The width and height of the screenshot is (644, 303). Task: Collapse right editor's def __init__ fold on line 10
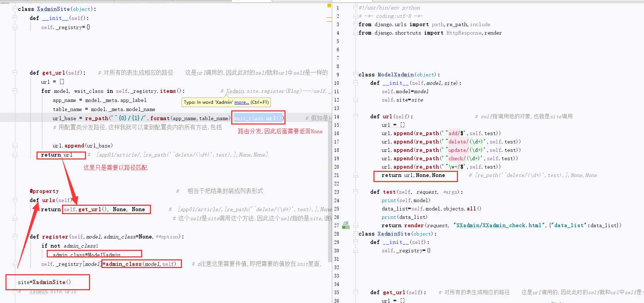pyautogui.click(x=356, y=83)
